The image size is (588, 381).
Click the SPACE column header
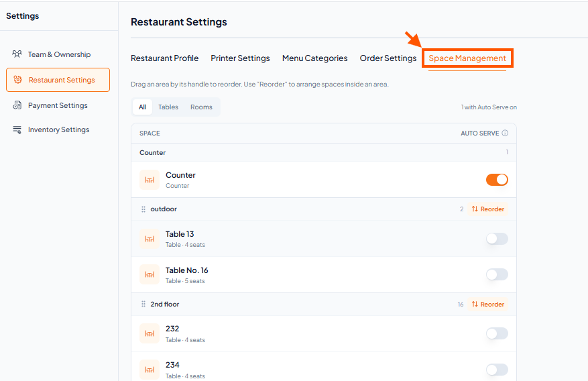[150, 133]
